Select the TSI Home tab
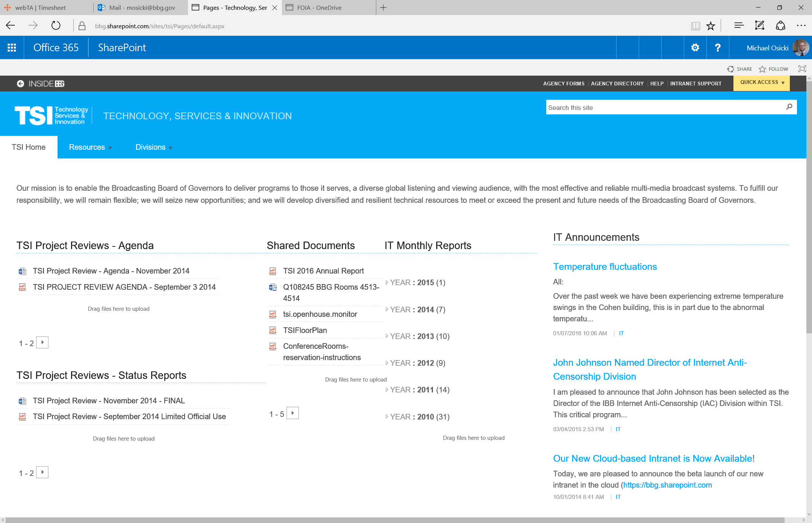The width and height of the screenshot is (812, 523). pos(29,147)
